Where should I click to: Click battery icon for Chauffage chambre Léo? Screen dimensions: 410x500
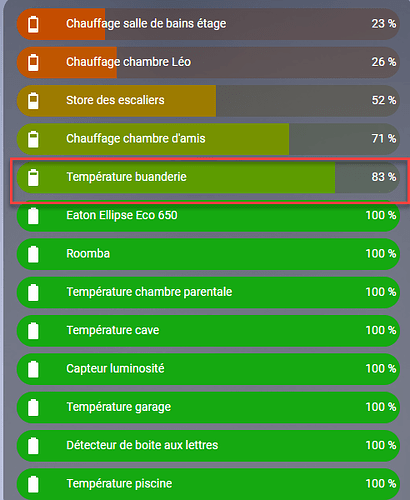(x=33, y=62)
